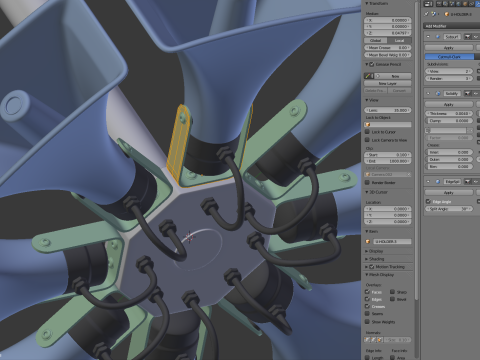The width and height of the screenshot is (480, 360).
Task: Uncheck the Edges overlay checkbox
Action: [367, 299]
